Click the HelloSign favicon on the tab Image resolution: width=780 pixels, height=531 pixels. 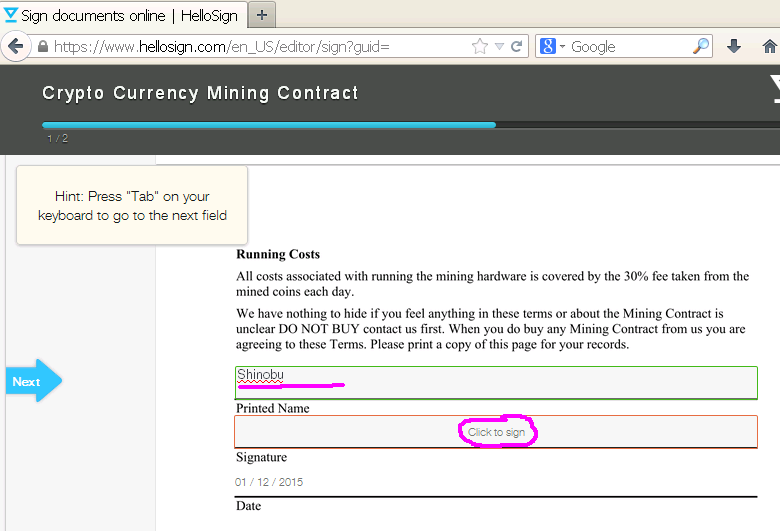coord(11,15)
